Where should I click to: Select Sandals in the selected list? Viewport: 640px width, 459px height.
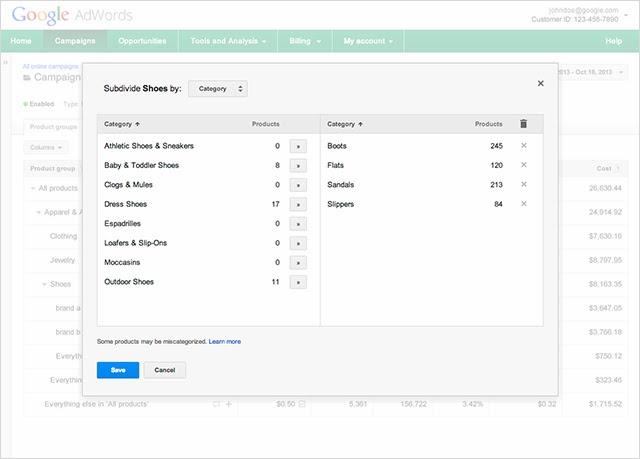(x=340, y=184)
